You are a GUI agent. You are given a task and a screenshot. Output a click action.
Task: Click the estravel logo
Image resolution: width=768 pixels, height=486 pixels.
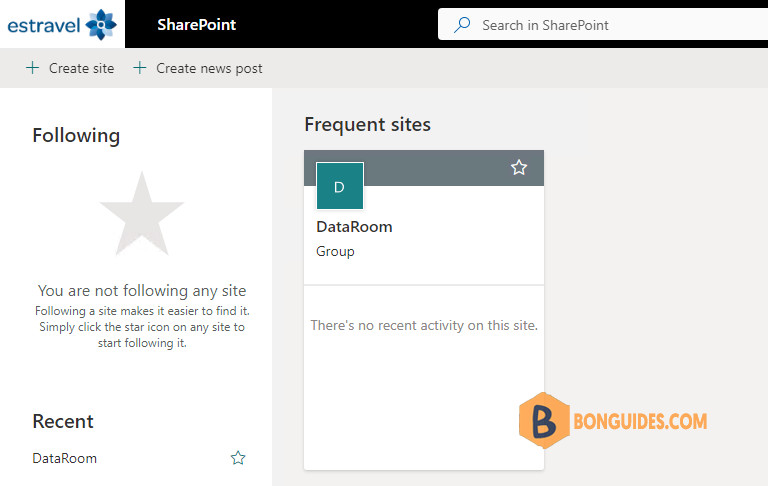pyautogui.click(x=62, y=24)
